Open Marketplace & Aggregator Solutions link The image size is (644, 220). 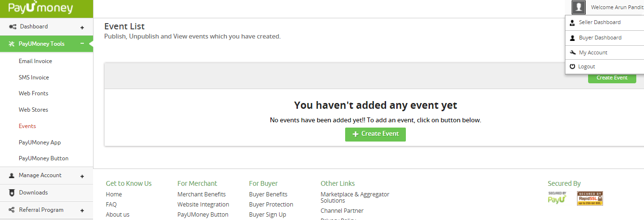[355, 197]
